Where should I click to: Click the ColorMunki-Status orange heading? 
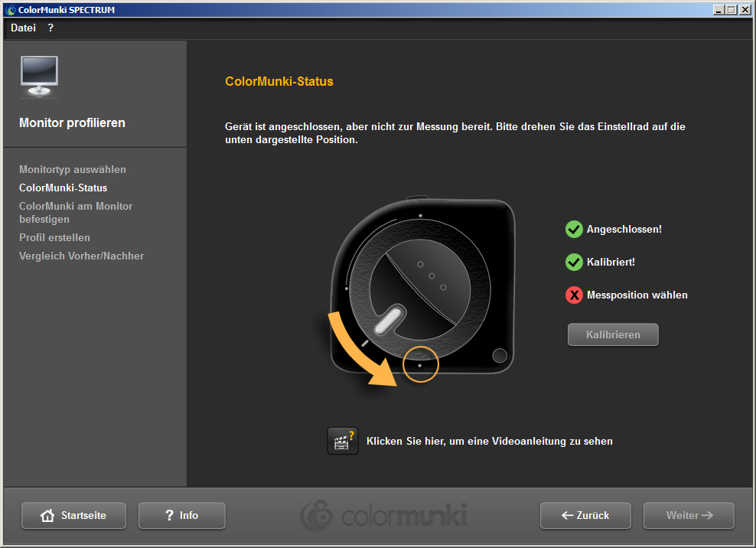pos(279,81)
